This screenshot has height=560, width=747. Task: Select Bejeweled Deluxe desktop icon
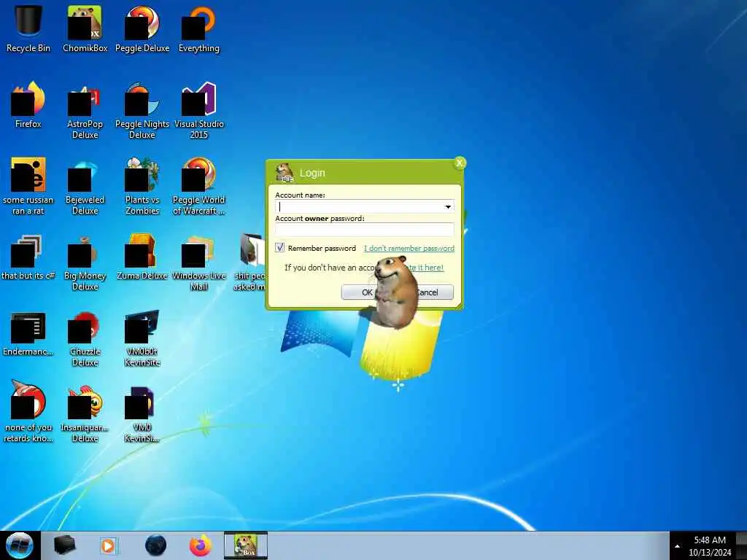[x=85, y=186]
